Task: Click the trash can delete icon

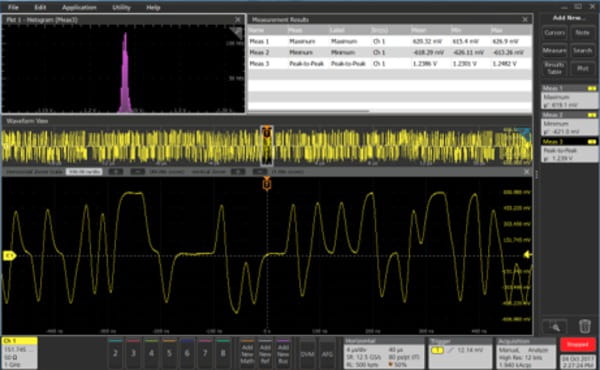Action: [584, 326]
